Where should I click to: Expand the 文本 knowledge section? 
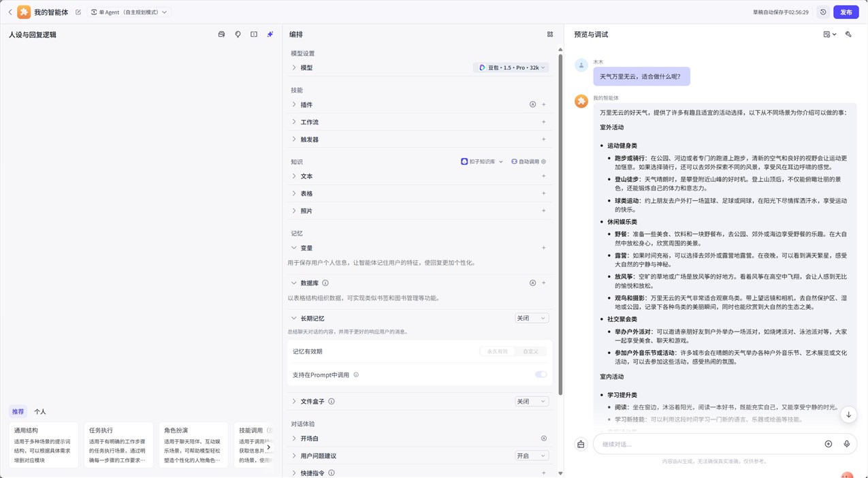click(x=294, y=176)
